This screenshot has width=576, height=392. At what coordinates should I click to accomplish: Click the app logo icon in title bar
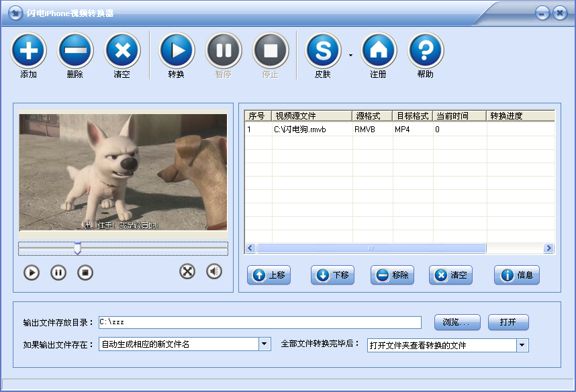[x=15, y=13]
